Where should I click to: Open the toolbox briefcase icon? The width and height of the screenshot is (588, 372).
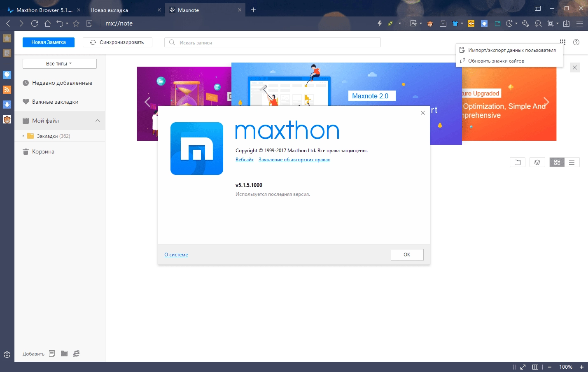tap(443, 23)
